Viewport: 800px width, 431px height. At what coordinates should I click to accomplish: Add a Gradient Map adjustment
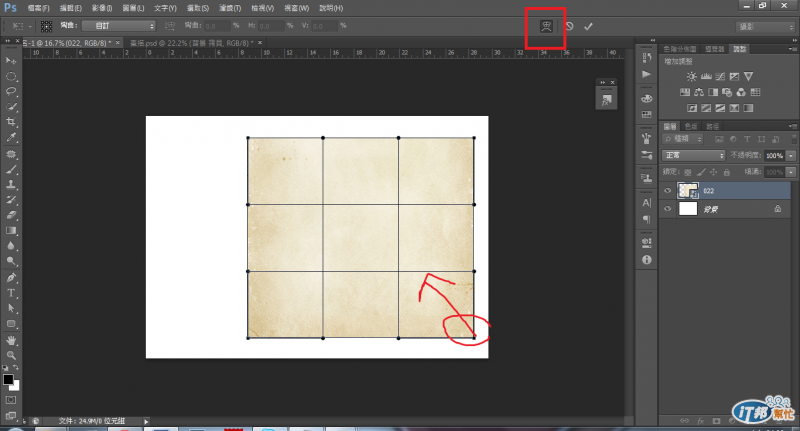pyautogui.click(x=748, y=108)
